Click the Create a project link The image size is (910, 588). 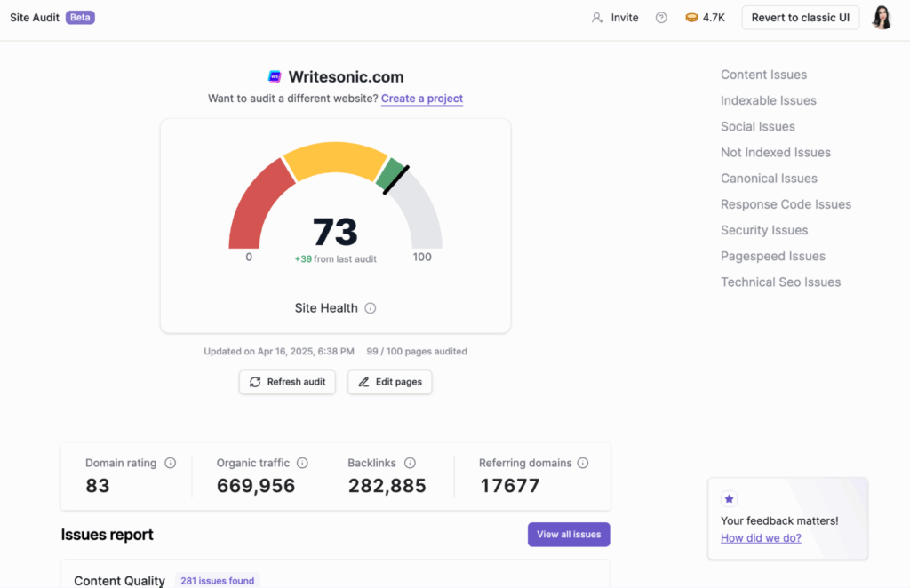coord(421,99)
